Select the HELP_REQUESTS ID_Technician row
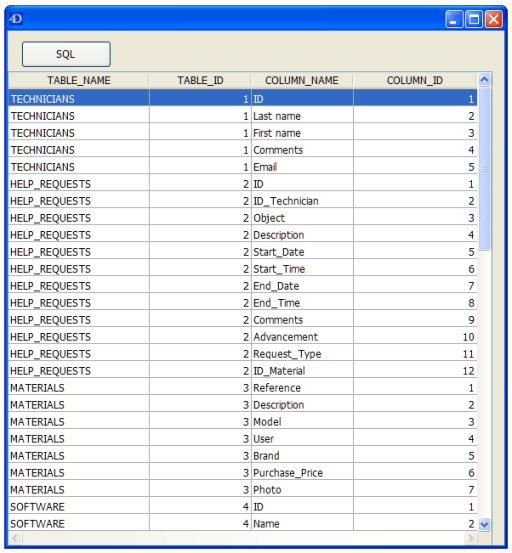This screenshot has height=553, width=512. [243, 201]
